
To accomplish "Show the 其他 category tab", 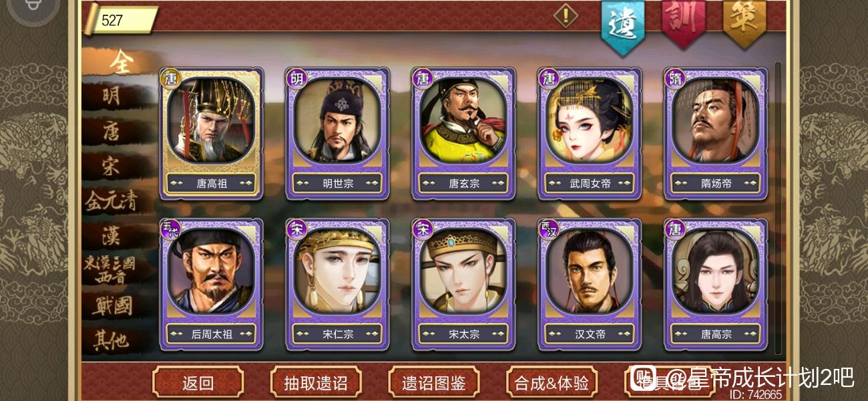I will [111, 342].
